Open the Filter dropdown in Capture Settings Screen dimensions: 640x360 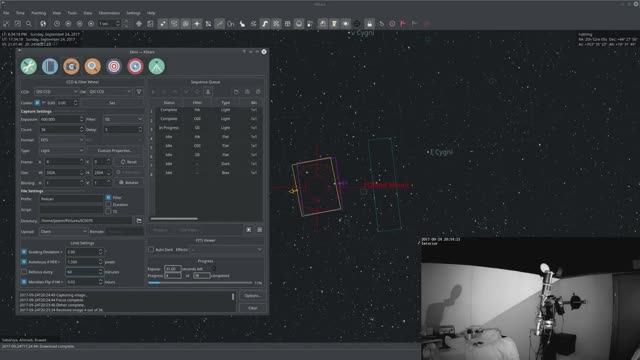coord(123,119)
